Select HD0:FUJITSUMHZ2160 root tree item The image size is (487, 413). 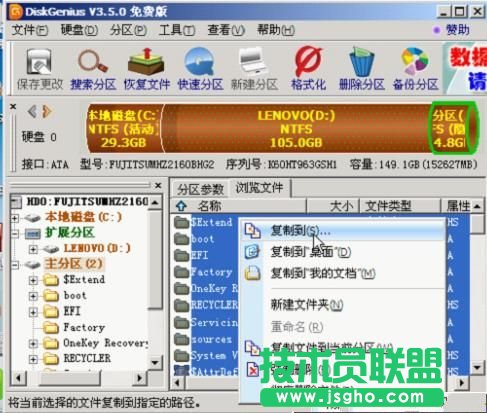click(87, 201)
